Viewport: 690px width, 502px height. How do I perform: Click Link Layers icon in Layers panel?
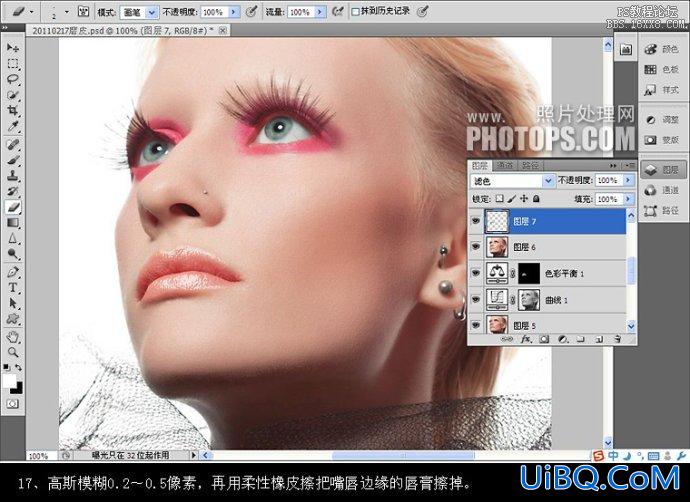(506, 339)
